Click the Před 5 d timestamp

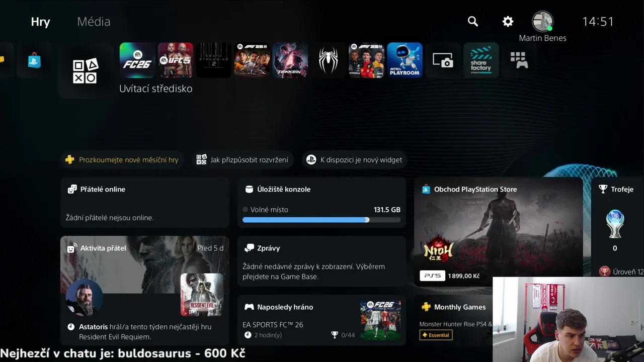pos(210,248)
